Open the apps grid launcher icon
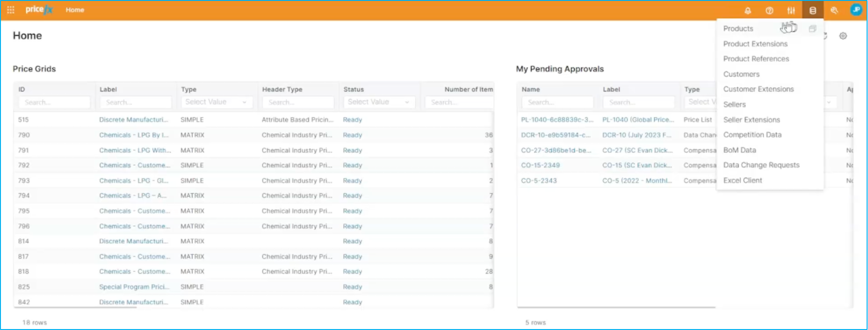 coord(11,10)
